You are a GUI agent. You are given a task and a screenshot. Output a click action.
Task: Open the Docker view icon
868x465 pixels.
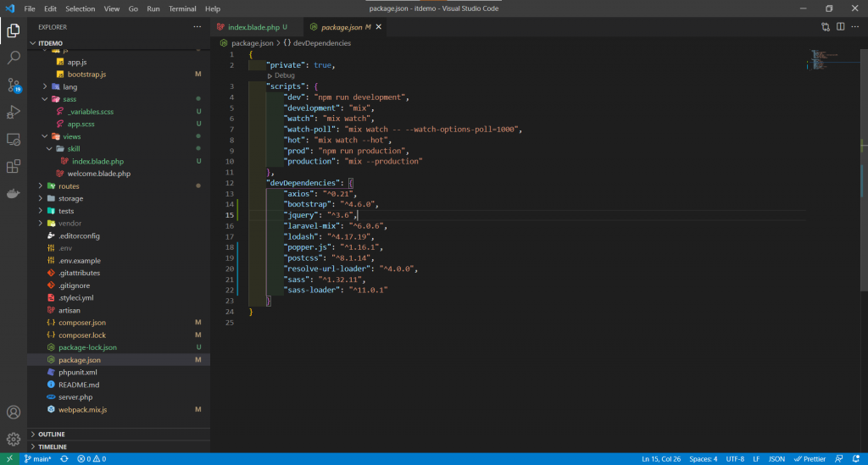pos(14,193)
